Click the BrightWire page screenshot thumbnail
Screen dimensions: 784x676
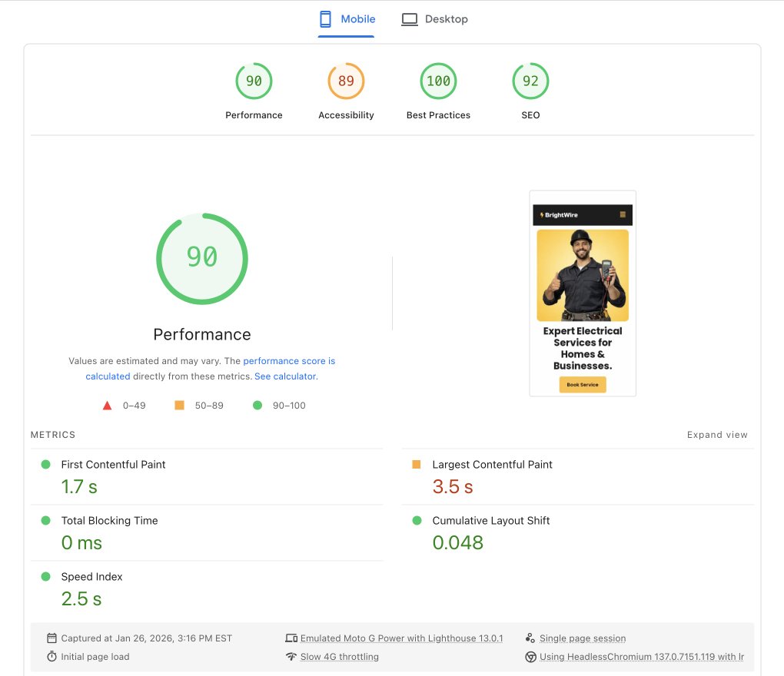click(583, 293)
